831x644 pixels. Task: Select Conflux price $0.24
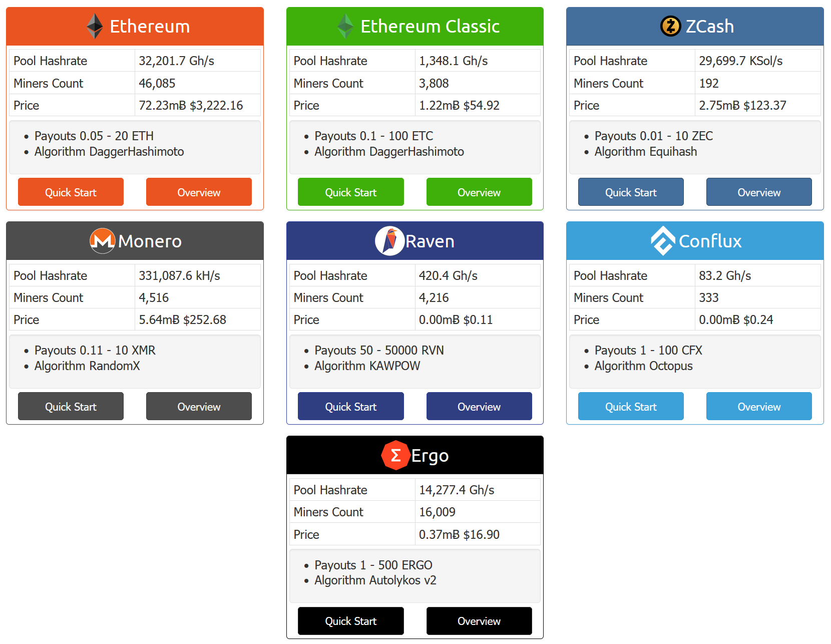pos(758,319)
